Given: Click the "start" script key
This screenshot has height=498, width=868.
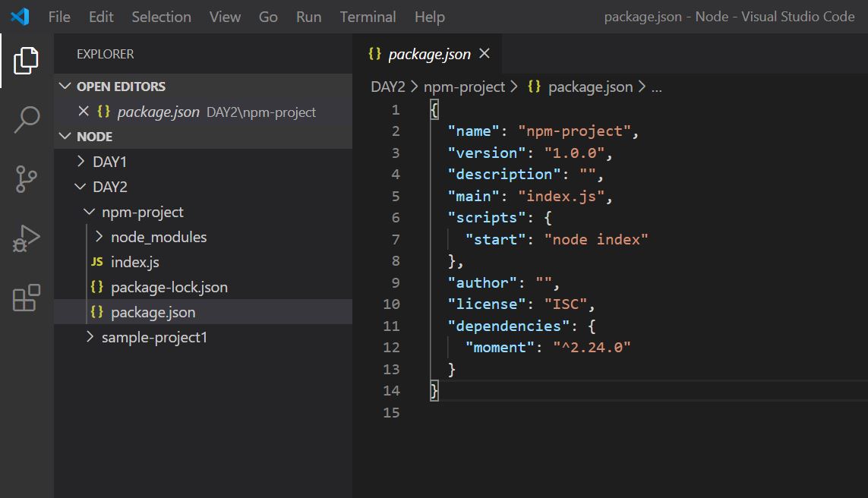Looking at the screenshot, I should pyautogui.click(x=495, y=239).
